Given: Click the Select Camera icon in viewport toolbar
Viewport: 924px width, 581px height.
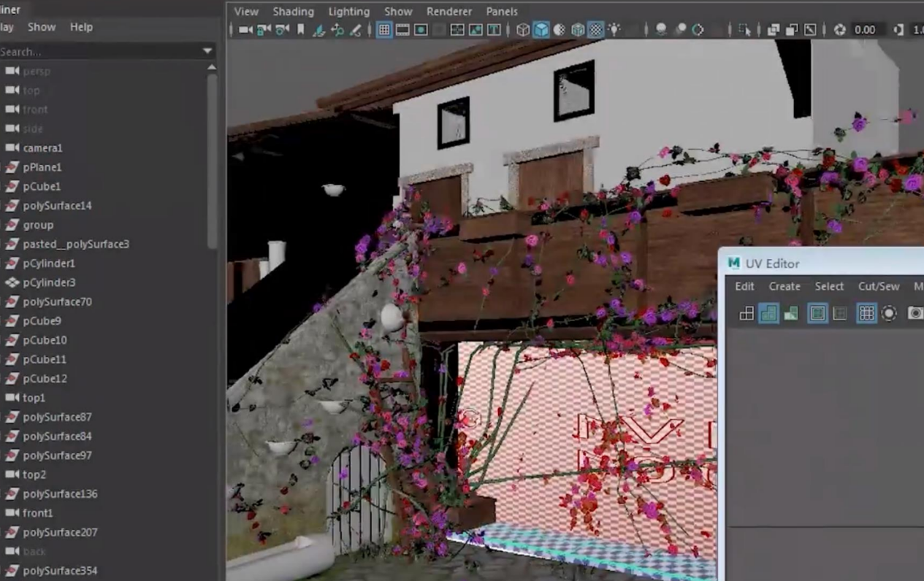Looking at the screenshot, I should pos(245,30).
